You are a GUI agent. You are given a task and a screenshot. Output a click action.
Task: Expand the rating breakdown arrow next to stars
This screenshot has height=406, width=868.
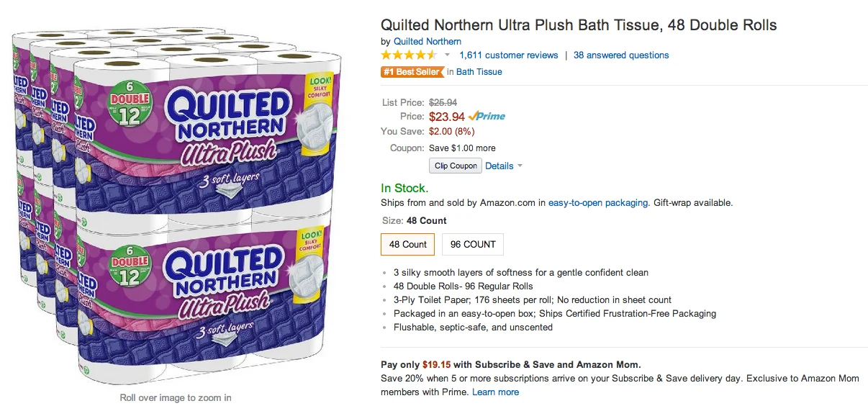[x=447, y=55]
